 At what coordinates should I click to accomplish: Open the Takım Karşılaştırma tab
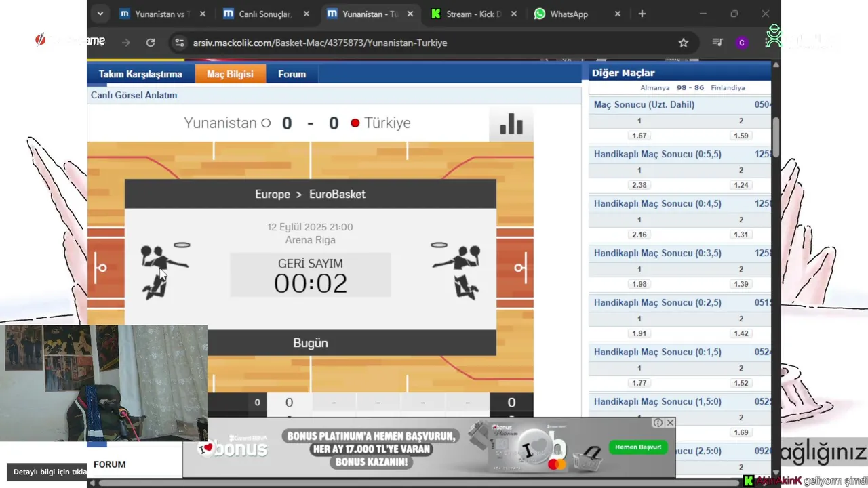coord(140,74)
